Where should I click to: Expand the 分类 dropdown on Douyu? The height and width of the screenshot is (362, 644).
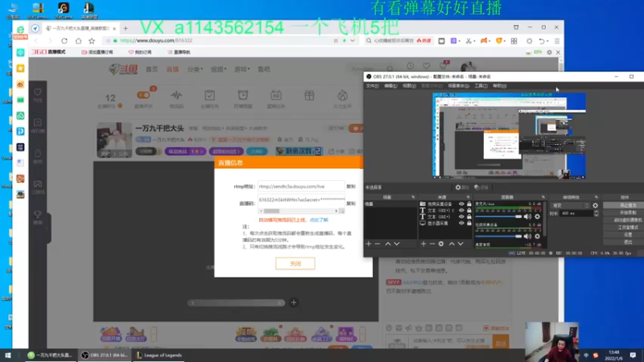(x=195, y=69)
